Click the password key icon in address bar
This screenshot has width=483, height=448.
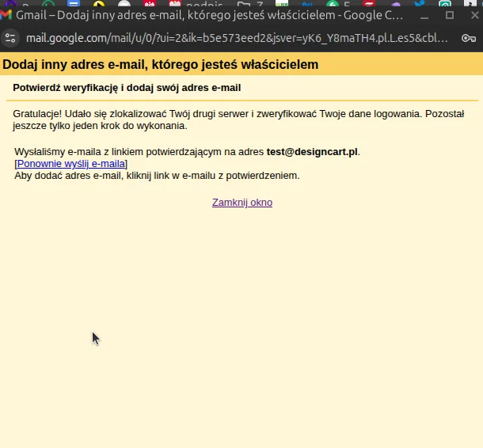coord(469,38)
